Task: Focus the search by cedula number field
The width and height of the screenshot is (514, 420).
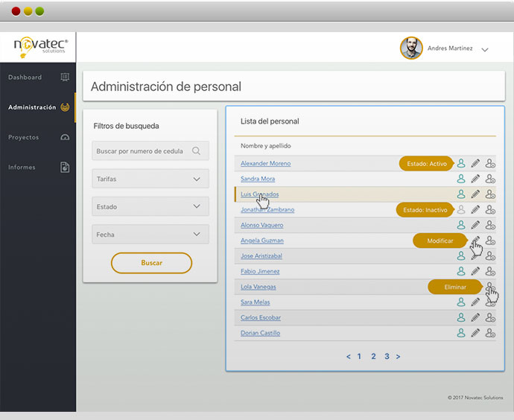Action: (150, 150)
